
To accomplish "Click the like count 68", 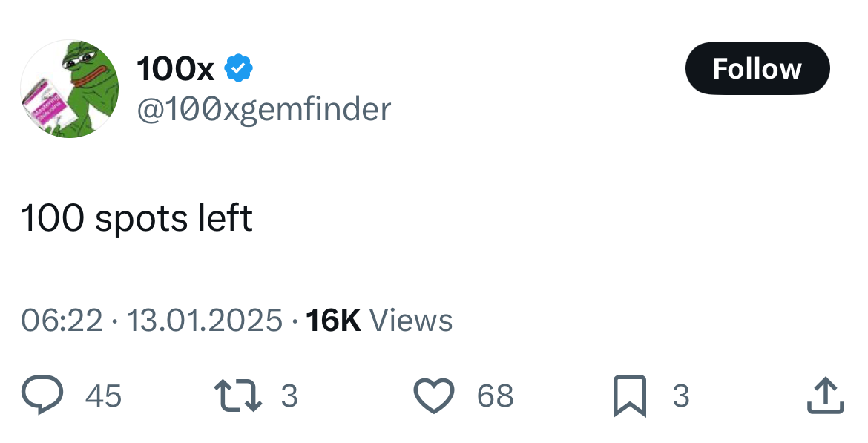I will (495, 396).
